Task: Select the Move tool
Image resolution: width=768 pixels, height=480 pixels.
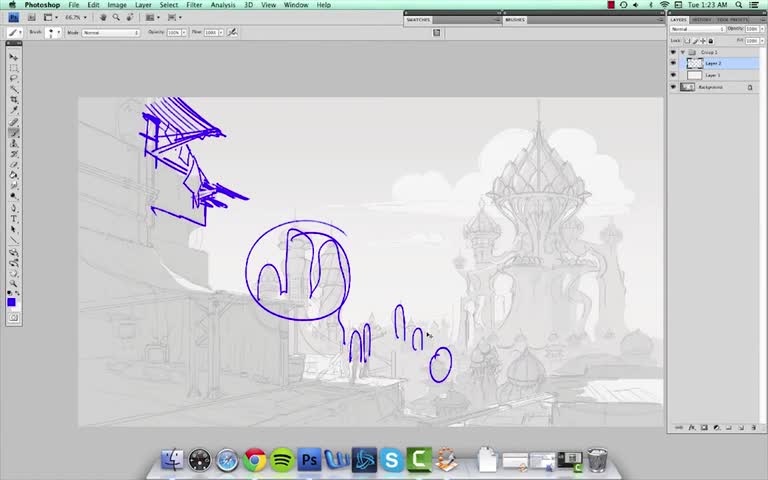Action: (14, 57)
